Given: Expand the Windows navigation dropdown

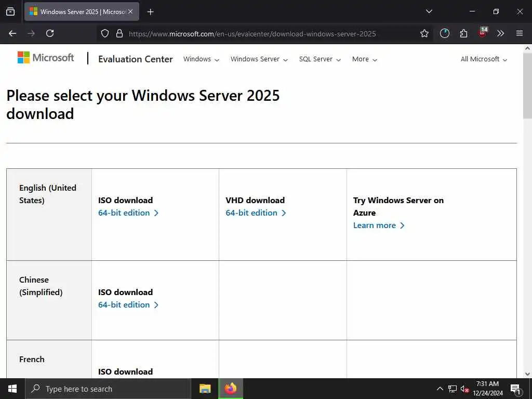Looking at the screenshot, I should coord(201,59).
